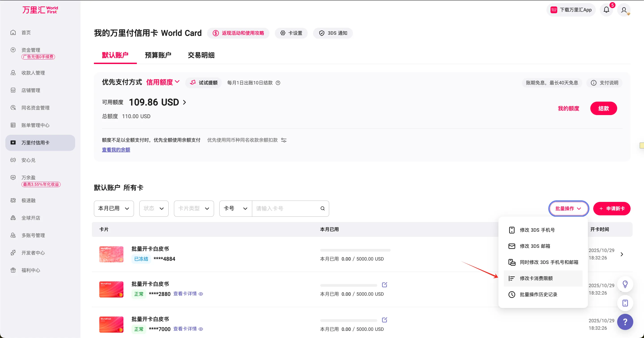Click the 结款 repayment button

(x=604, y=108)
